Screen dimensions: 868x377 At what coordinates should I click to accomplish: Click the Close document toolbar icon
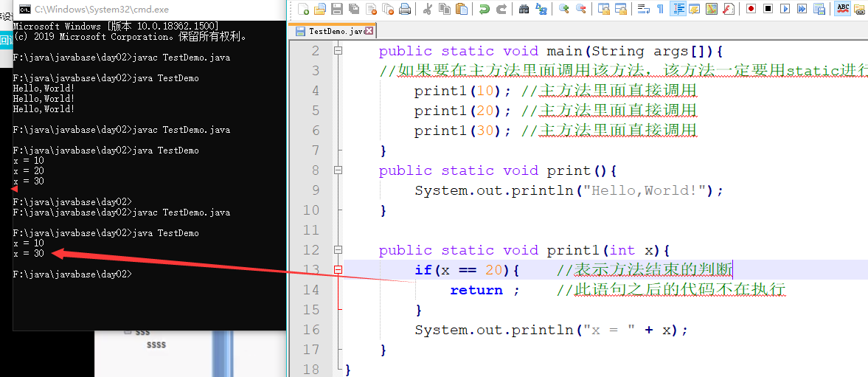371,9
